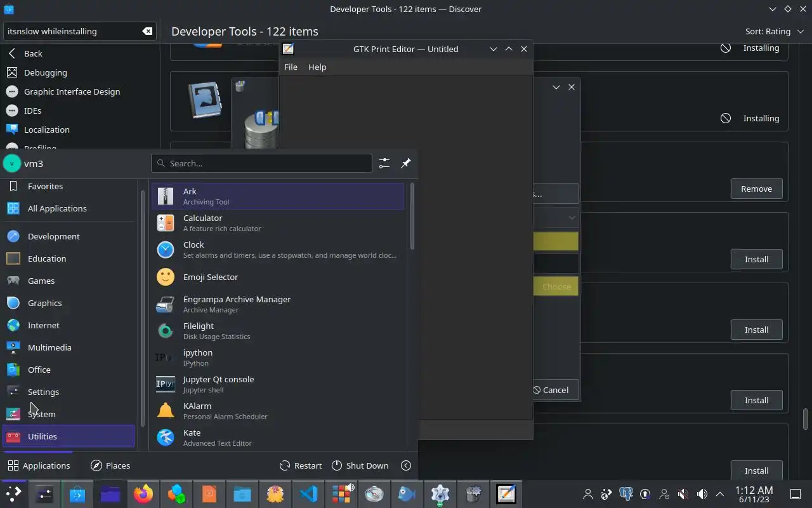The image size is (812, 508).
Task: Open Engrampa Archive Manager
Action: tap(278, 304)
